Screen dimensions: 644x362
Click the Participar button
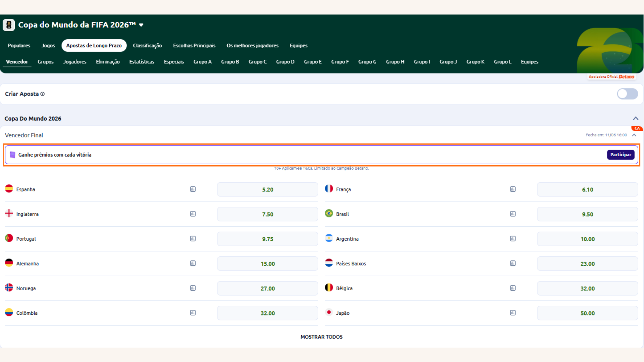click(x=621, y=155)
